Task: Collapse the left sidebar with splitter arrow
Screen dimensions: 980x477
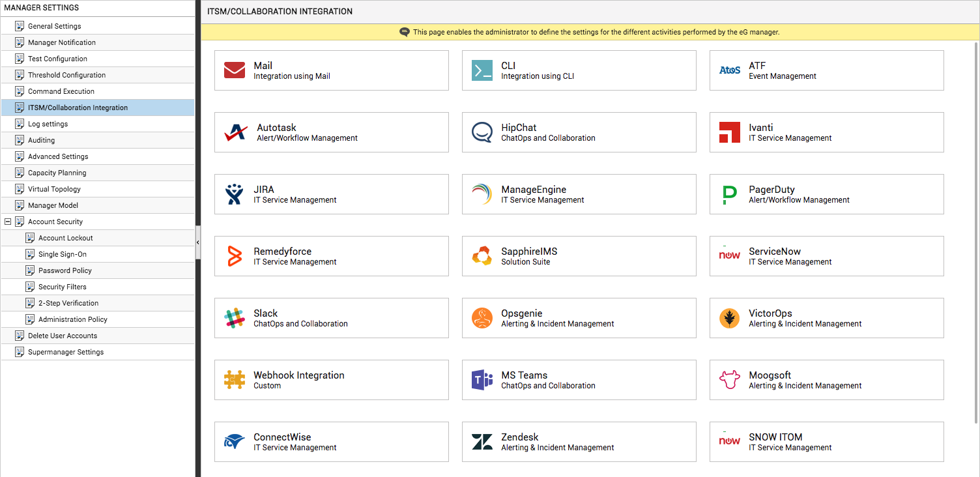Action: (198, 242)
